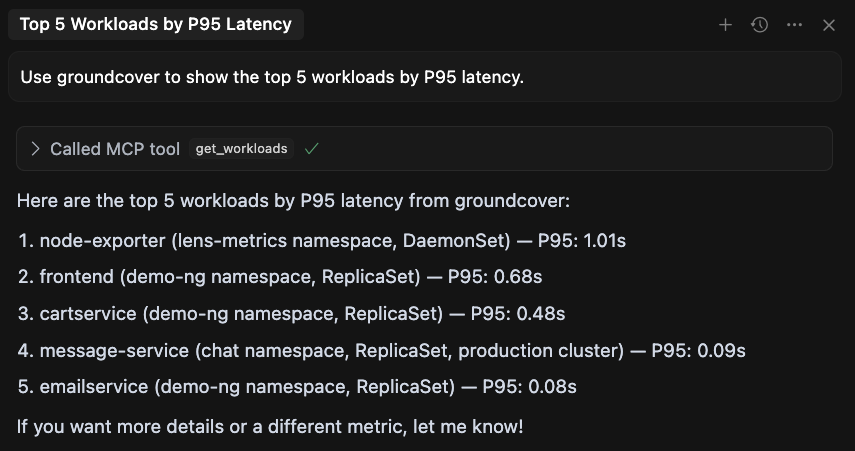Screen dimensions: 855x451
Task: Open chat history clock icon
Action: (760, 25)
